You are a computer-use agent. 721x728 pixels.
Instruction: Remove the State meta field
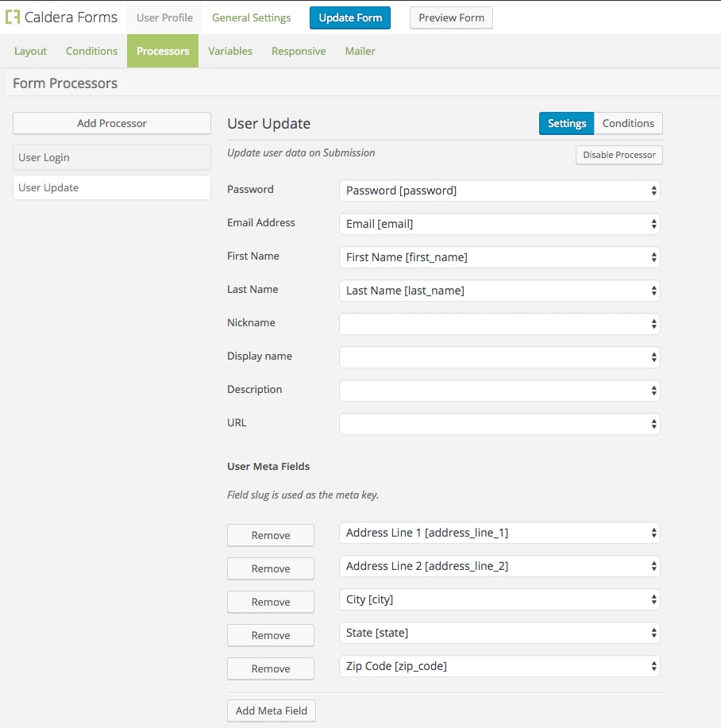point(271,636)
